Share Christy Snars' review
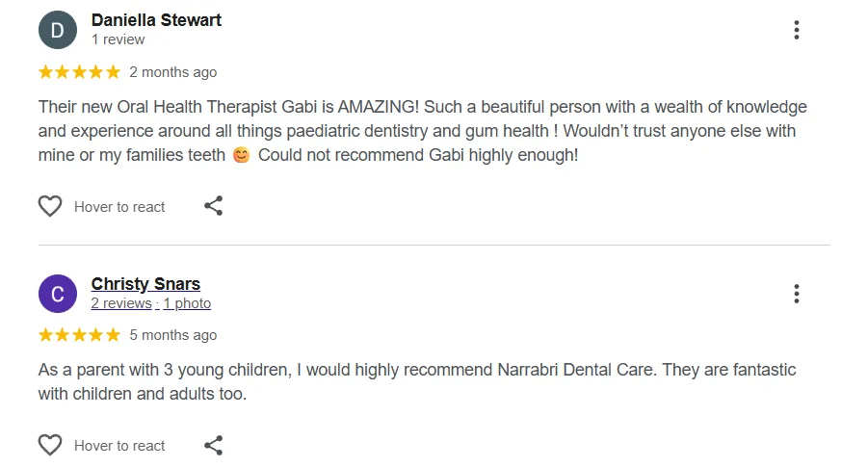The image size is (868, 468). click(214, 445)
